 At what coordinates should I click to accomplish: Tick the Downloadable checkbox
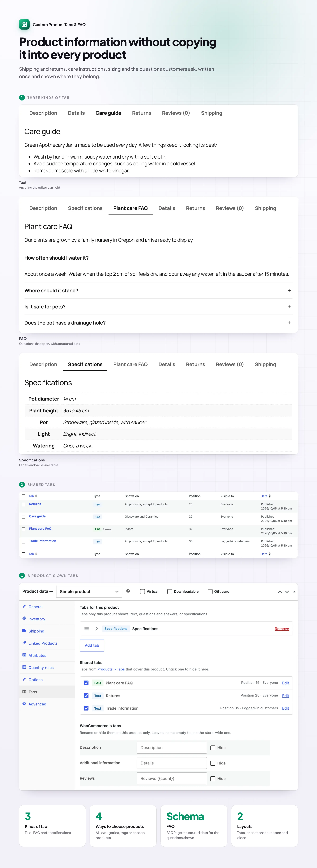170,591
